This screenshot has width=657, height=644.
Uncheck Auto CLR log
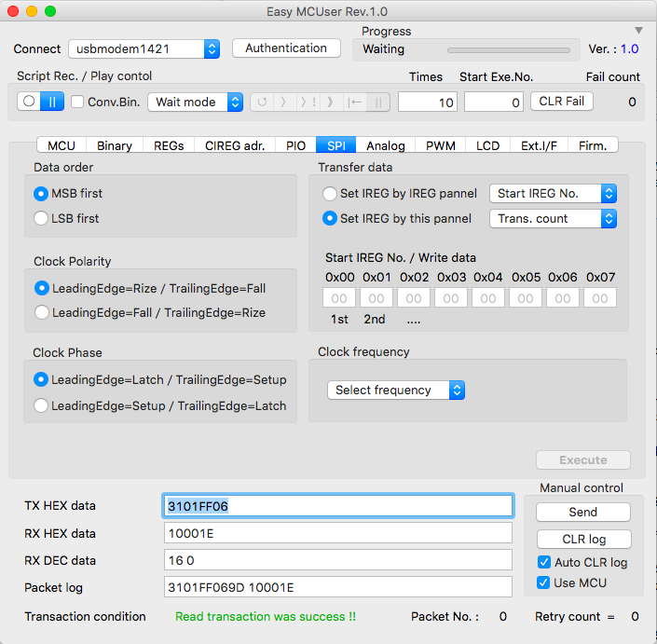[x=544, y=562]
